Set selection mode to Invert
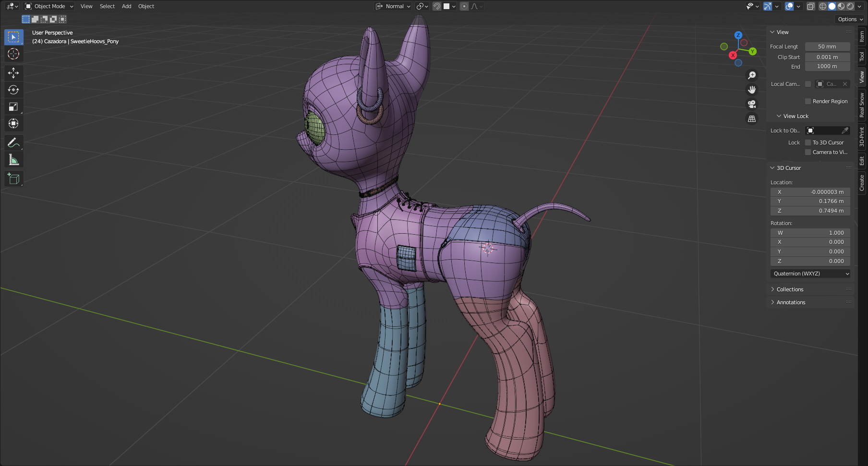868x466 pixels. click(53, 19)
